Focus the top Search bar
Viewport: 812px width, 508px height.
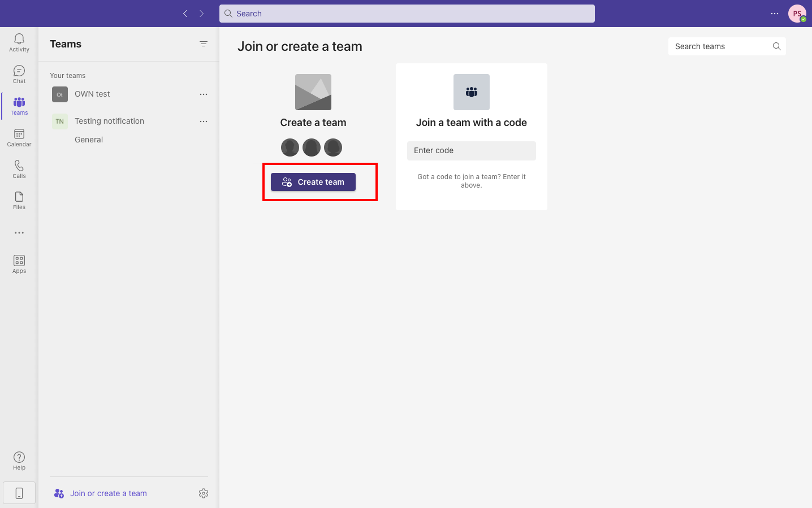click(407, 14)
